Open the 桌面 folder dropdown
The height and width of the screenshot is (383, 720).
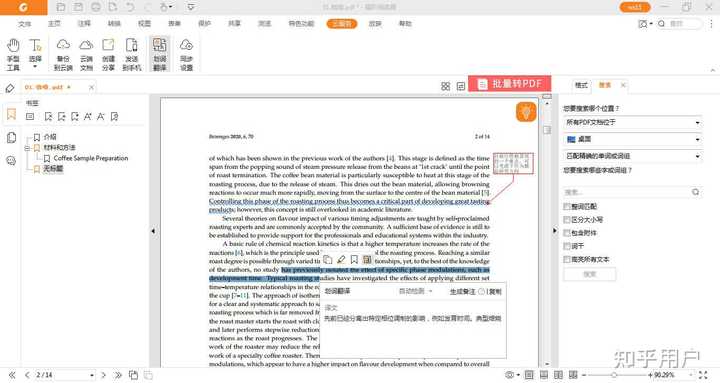tap(632, 139)
